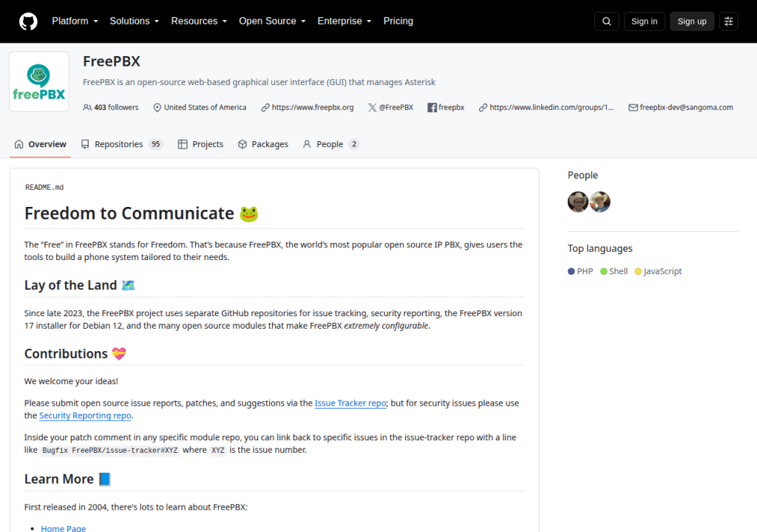Click the frog emoji in heading
Image resolution: width=757 pixels, height=532 pixels.
249,214
